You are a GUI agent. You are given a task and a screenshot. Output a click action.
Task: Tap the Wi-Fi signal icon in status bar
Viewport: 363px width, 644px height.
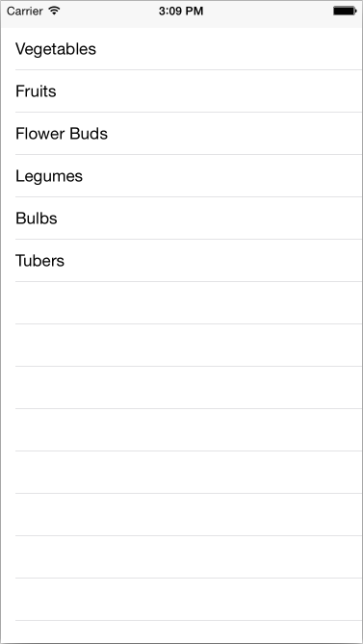(54, 11)
